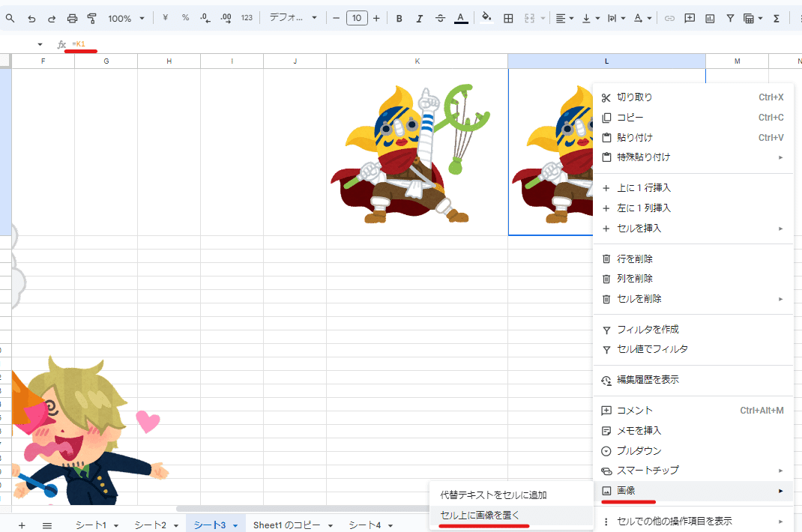802x532 pixels.
Task: Expand スマートチップ submenu
Action: [693, 471]
